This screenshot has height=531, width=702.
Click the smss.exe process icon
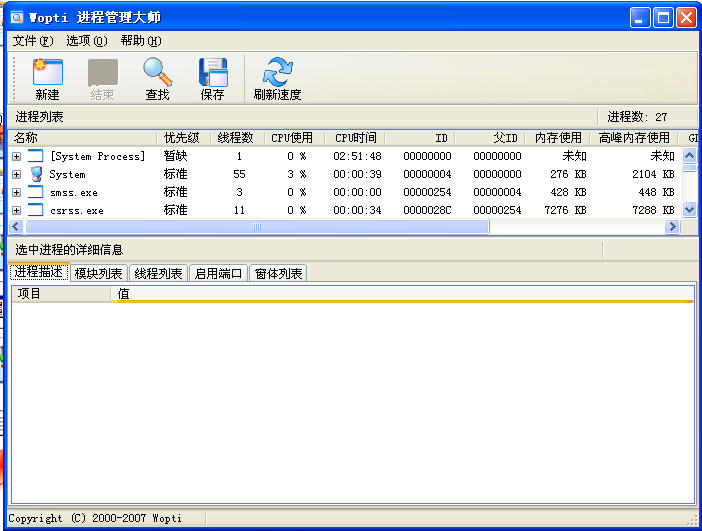point(36,193)
